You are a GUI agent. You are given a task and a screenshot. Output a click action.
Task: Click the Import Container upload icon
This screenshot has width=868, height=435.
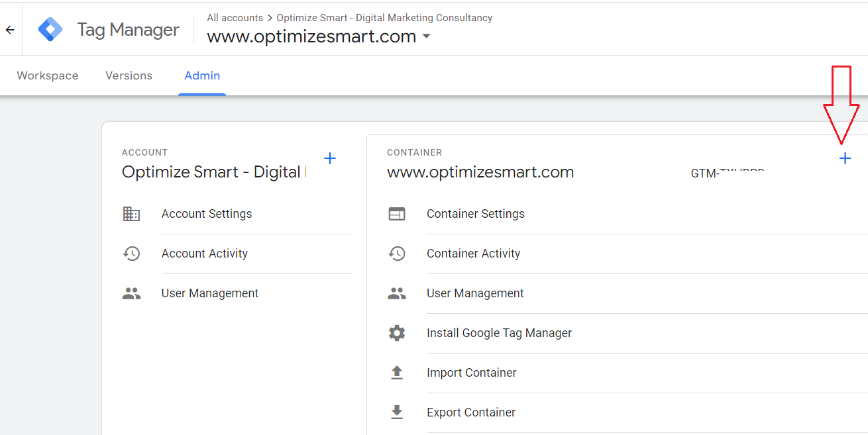[397, 373]
